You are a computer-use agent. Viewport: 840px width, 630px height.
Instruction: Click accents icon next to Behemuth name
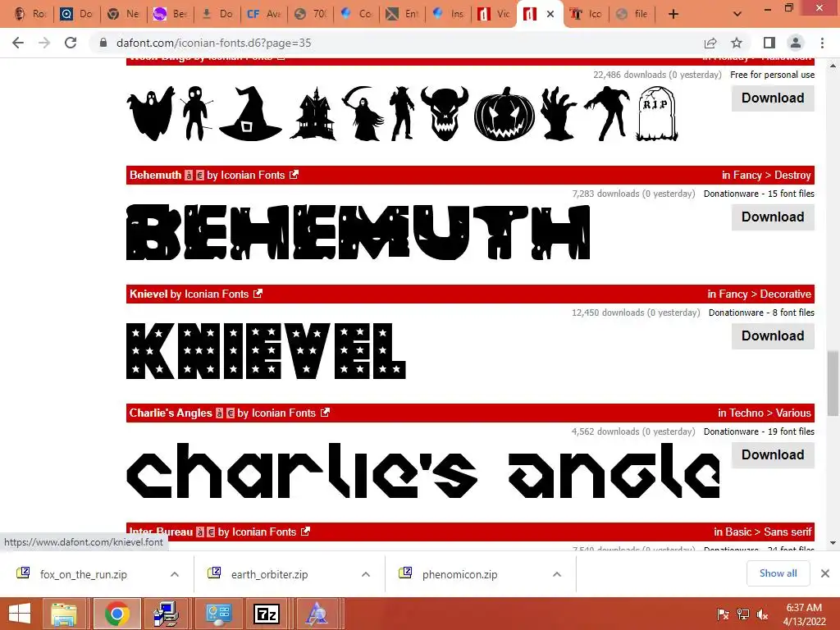point(189,176)
